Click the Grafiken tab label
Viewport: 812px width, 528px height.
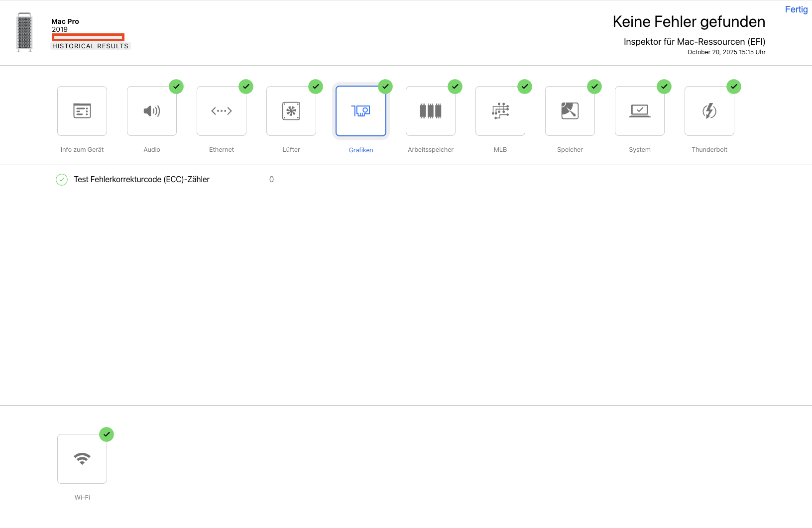click(361, 150)
